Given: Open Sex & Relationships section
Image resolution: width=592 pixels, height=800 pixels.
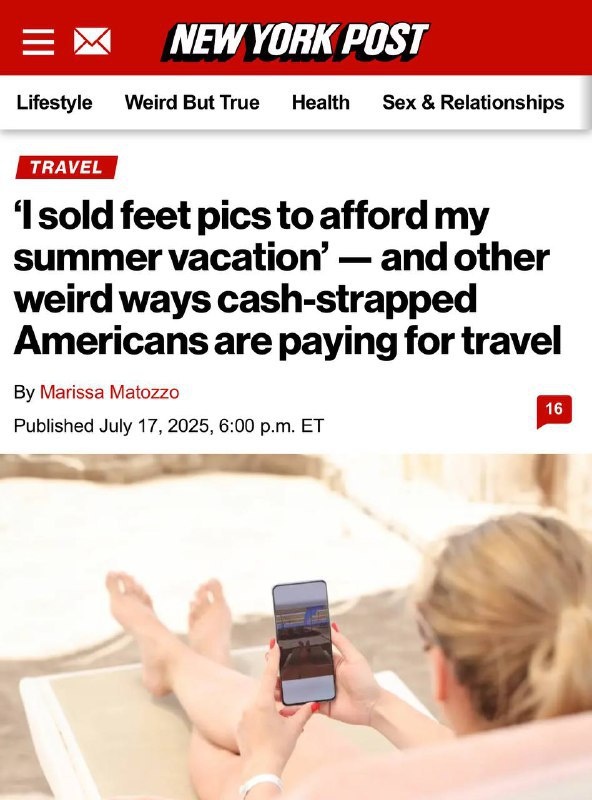Looking at the screenshot, I should tap(473, 102).
